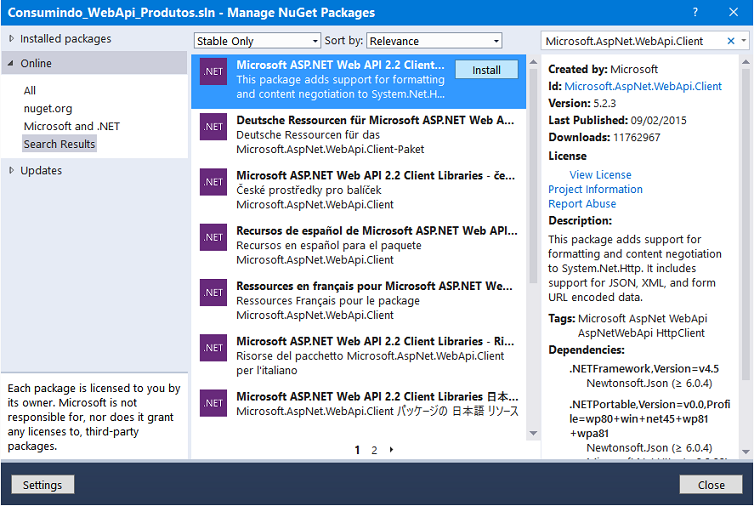This screenshot has height=506, width=754.
Task: Click the .NET icon beside the České prostředky package
Action: tap(213, 182)
